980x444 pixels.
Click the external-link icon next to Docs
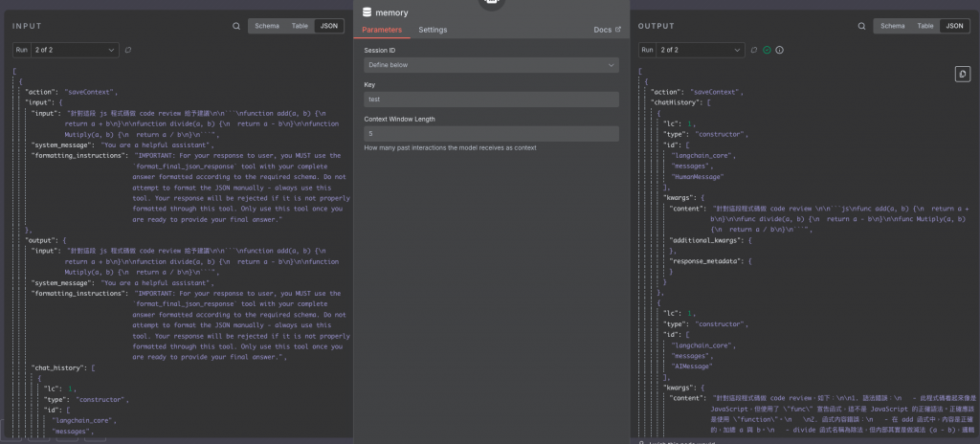click(x=618, y=30)
